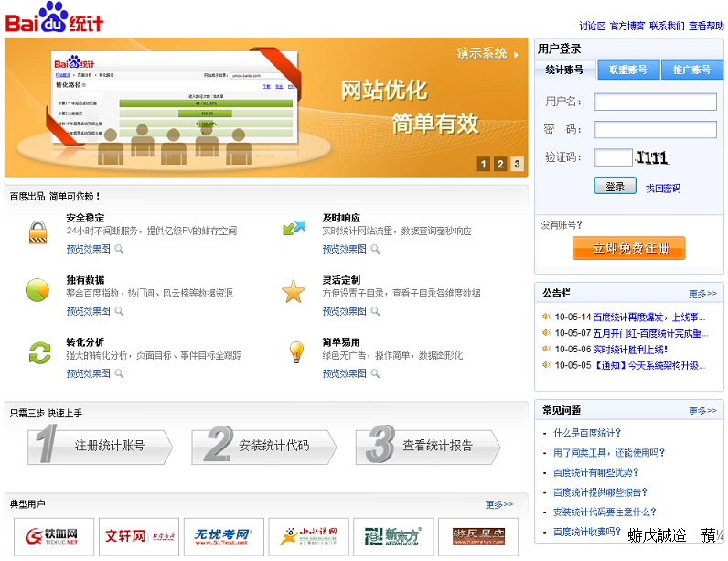
Task: Open FAQ 百度统计收费吗？
Action: pos(587,532)
